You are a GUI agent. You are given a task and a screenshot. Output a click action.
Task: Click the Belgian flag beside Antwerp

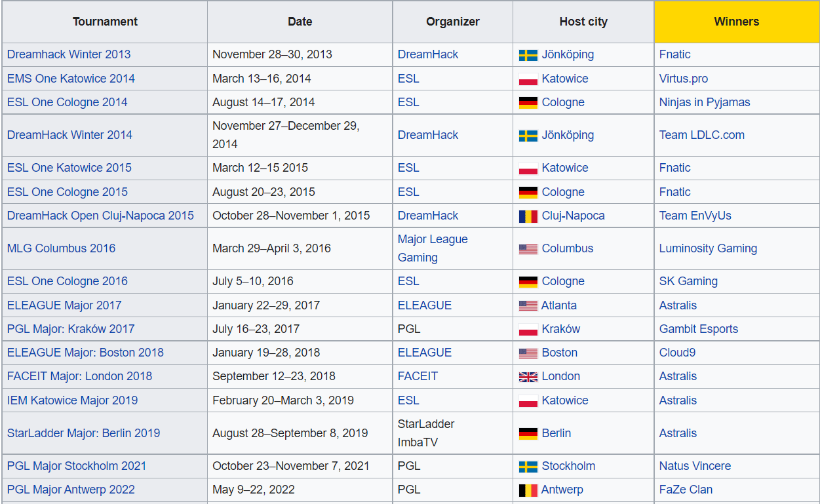pyautogui.click(x=528, y=490)
